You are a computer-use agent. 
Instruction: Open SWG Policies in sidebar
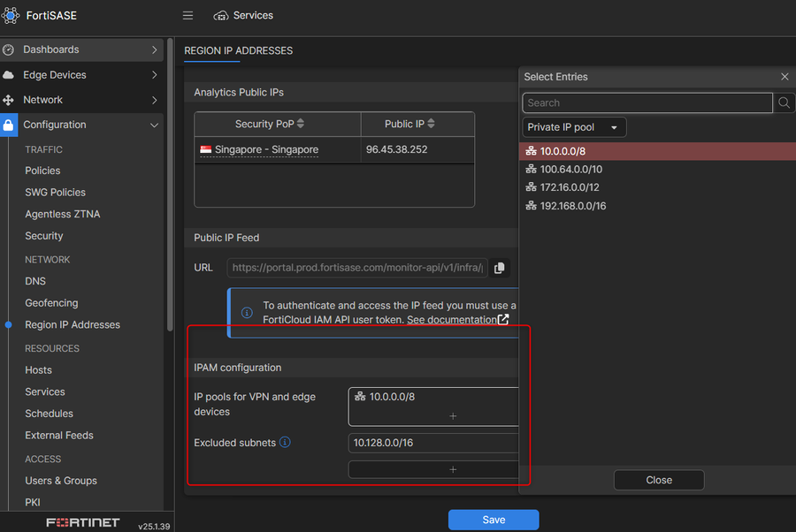pyautogui.click(x=55, y=193)
